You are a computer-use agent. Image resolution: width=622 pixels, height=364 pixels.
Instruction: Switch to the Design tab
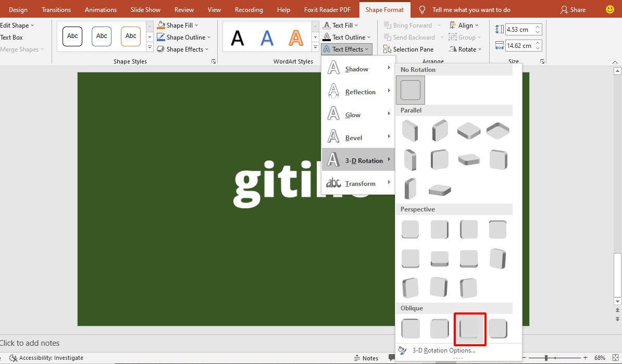click(18, 9)
